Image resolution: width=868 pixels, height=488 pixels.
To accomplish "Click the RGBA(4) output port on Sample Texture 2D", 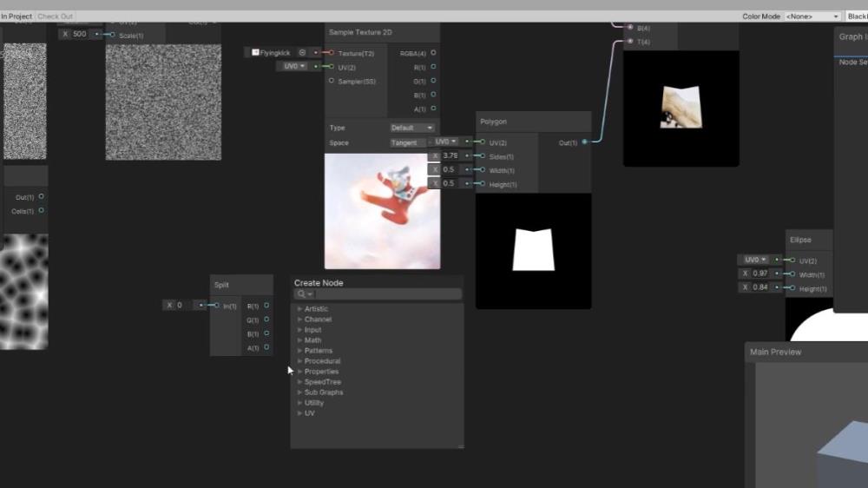I will [x=433, y=53].
